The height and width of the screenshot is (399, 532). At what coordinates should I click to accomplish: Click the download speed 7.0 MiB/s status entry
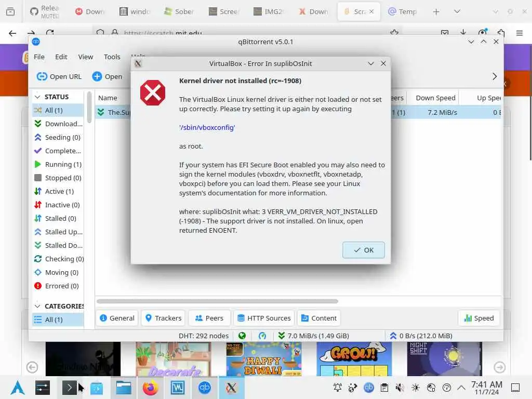(x=313, y=336)
